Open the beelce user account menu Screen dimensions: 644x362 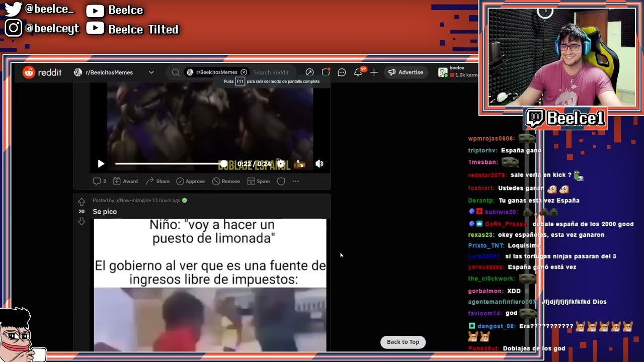pos(457,72)
